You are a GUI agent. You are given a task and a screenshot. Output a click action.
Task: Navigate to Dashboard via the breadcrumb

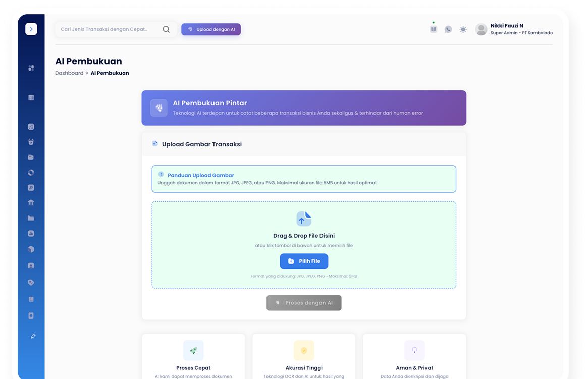tap(69, 73)
